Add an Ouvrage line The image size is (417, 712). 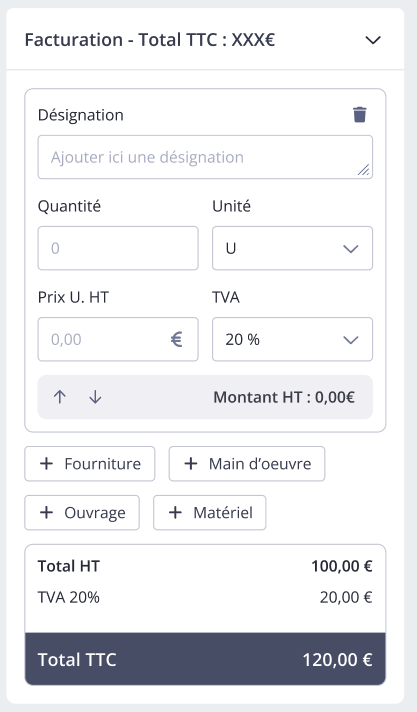click(x=82, y=513)
